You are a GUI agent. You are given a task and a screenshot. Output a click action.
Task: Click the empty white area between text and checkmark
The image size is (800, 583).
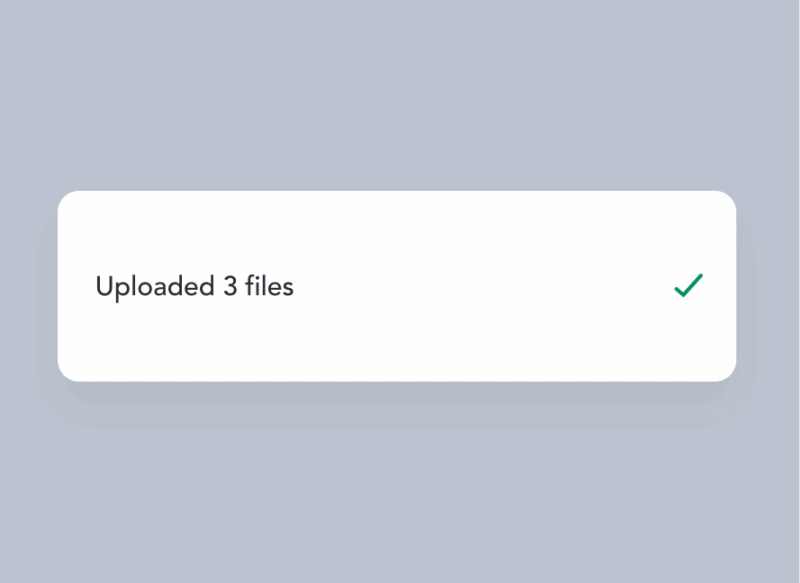484,286
